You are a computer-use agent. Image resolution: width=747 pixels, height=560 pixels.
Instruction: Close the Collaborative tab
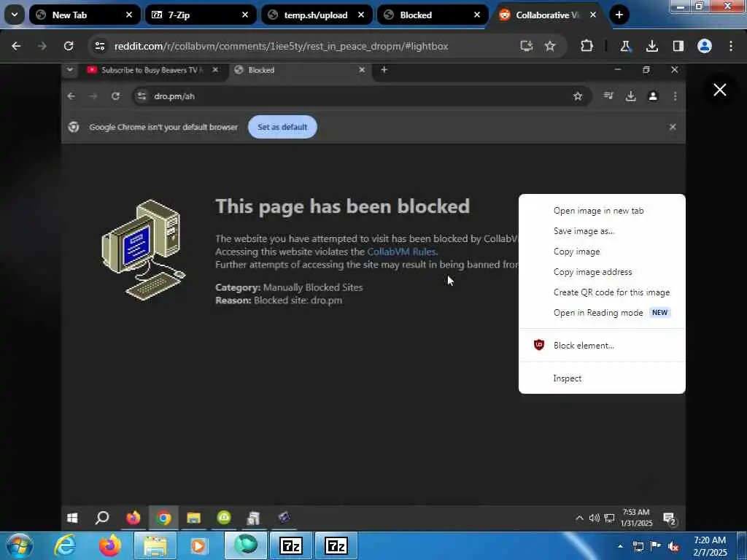pos(593,15)
